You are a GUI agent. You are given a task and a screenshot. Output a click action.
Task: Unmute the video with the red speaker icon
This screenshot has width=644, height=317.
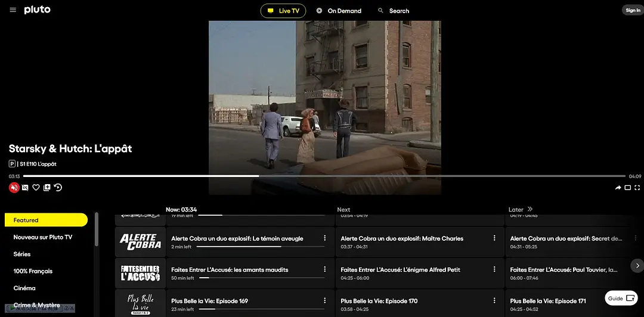pyautogui.click(x=14, y=188)
